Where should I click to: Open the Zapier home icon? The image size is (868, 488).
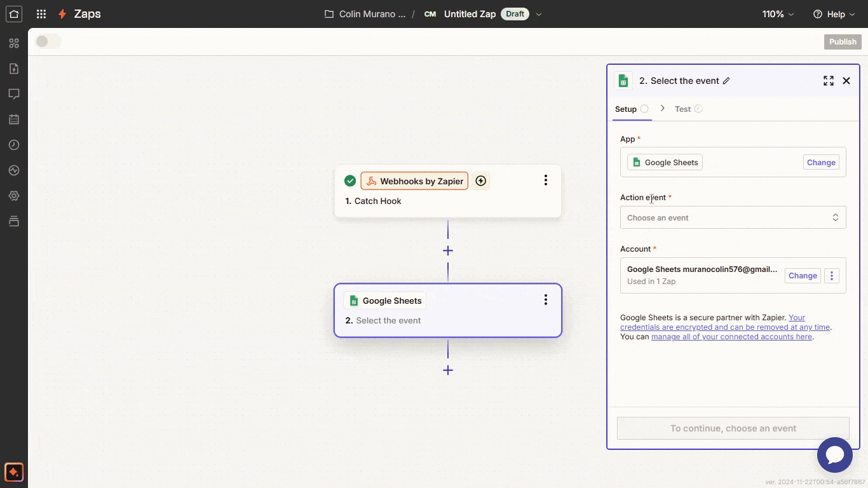pyautogui.click(x=14, y=14)
